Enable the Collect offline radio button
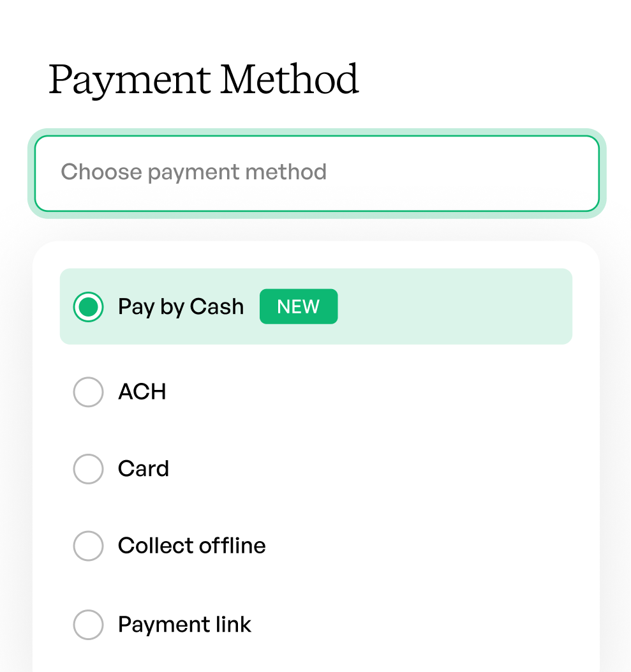 click(x=88, y=546)
